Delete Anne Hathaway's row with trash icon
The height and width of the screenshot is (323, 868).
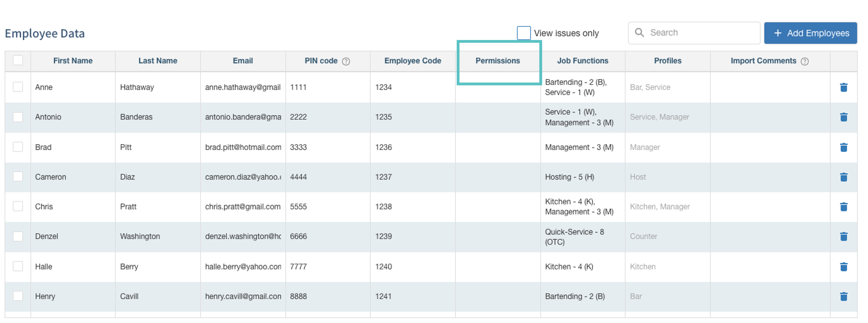843,87
